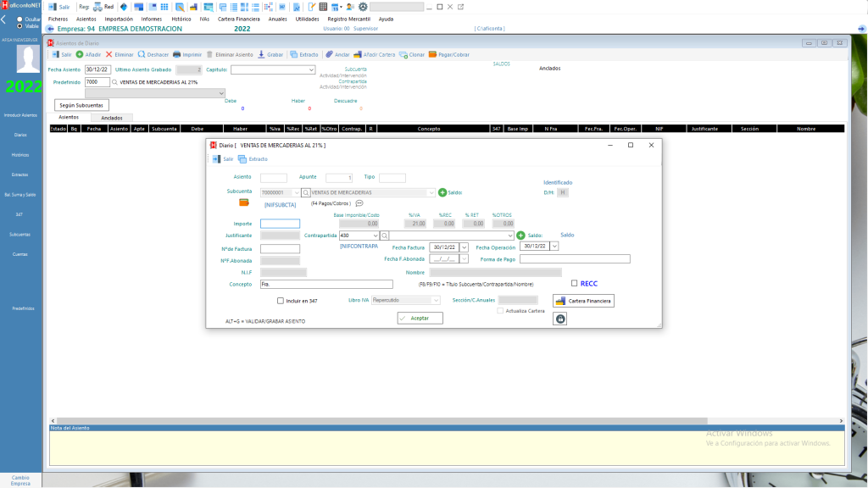Switch to the Anclados tab

[112, 118]
